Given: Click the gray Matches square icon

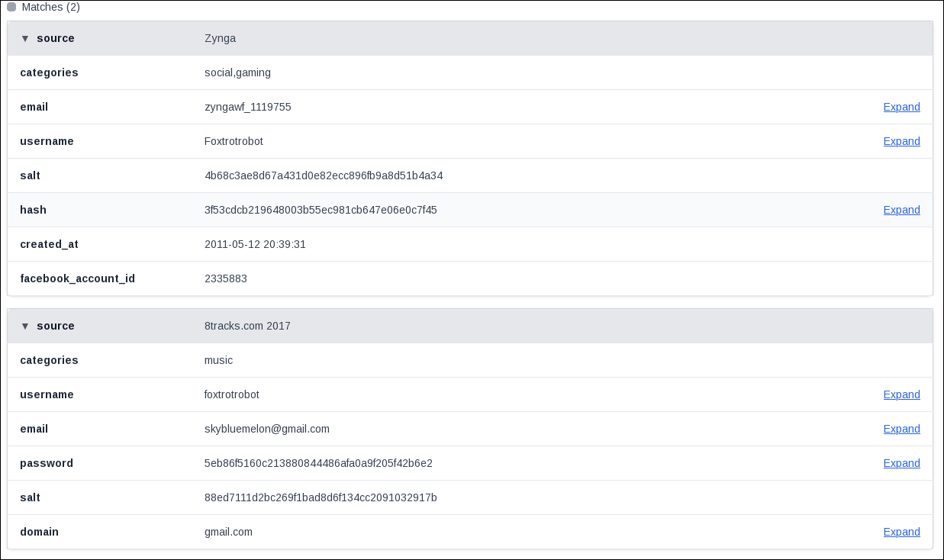Looking at the screenshot, I should pos(11,7).
